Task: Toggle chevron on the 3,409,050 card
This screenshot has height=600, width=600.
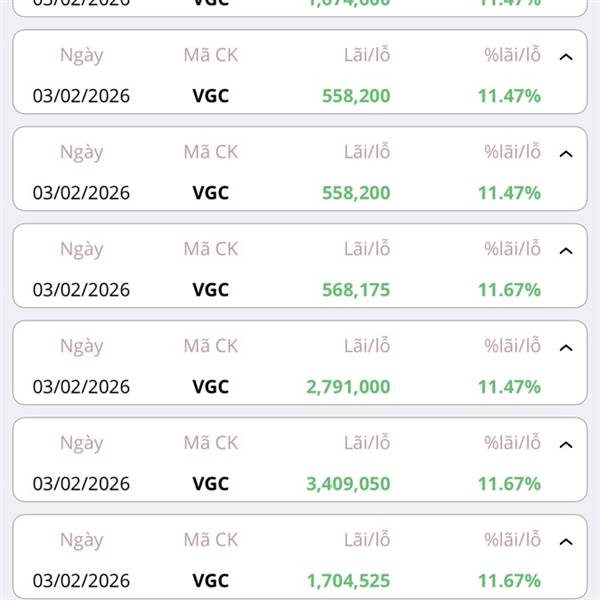Action: [x=566, y=445]
